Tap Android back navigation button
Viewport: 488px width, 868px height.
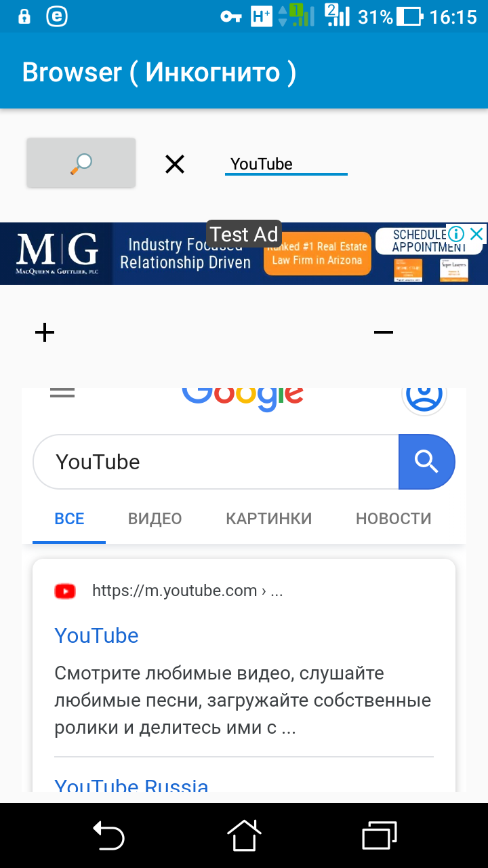click(108, 835)
